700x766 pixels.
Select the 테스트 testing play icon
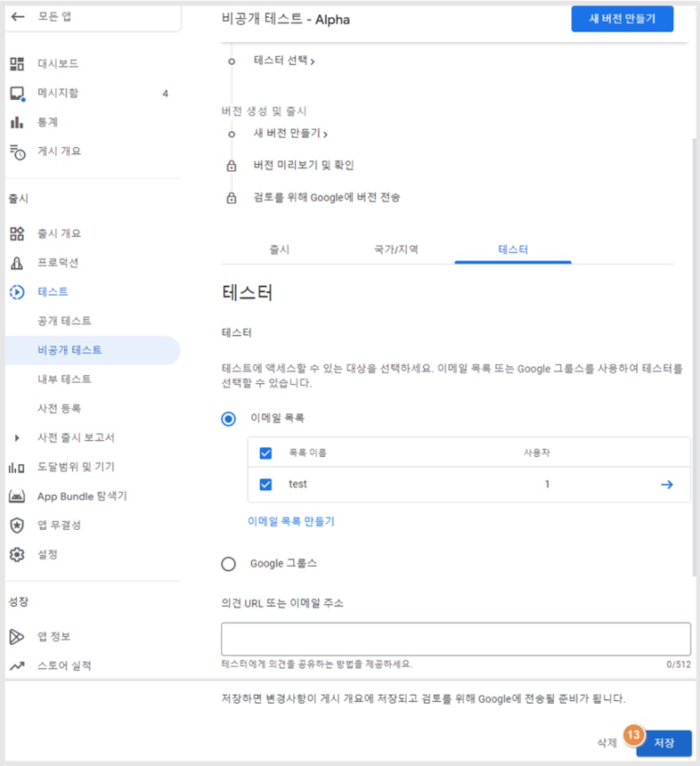17,292
